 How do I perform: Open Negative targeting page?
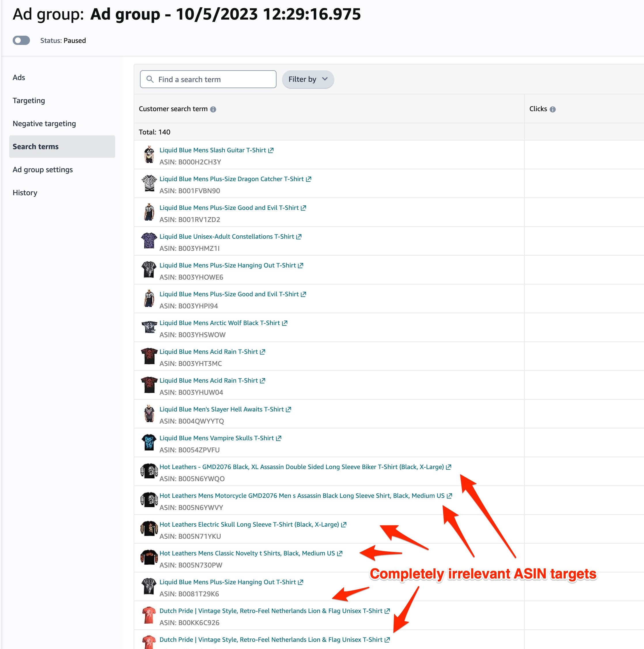44,123
